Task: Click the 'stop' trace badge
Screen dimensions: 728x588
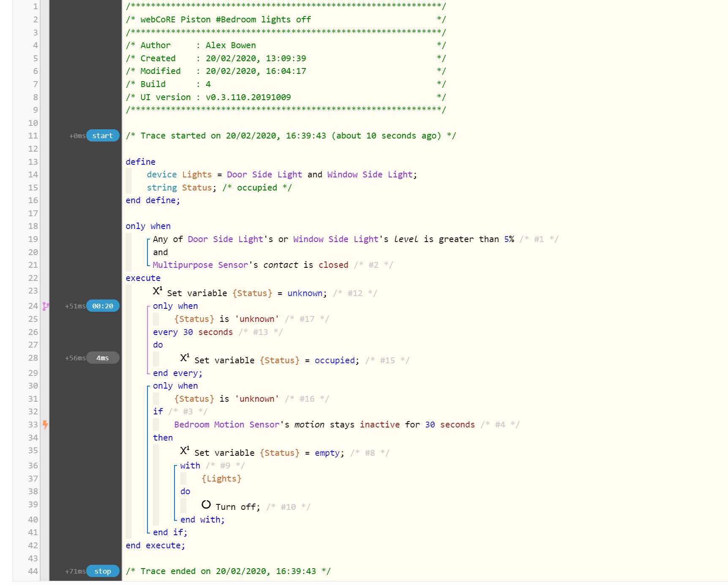Action: click(103, 571)
